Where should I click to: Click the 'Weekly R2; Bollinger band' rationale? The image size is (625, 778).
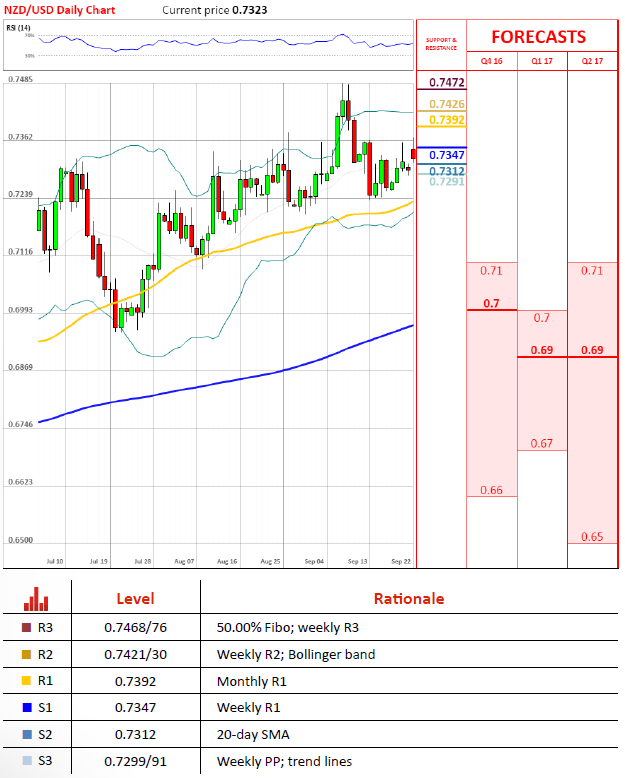pos(296,654)
